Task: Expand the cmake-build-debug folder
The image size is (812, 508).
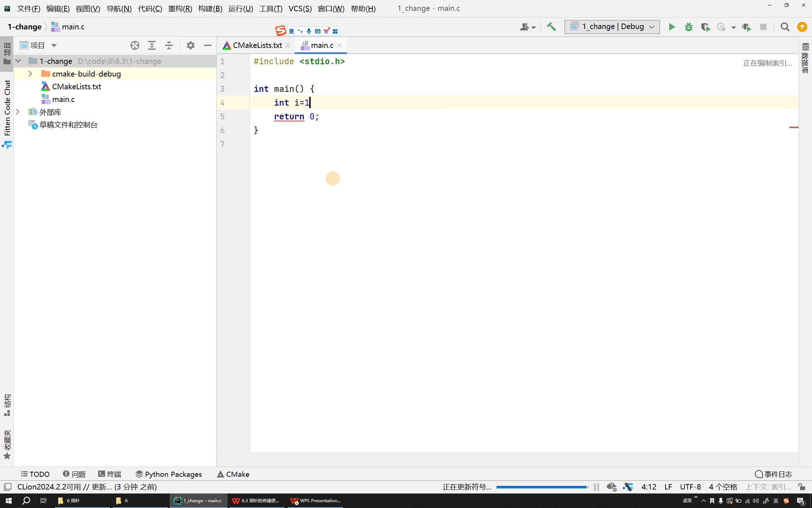Action: (x=30, y=74)
